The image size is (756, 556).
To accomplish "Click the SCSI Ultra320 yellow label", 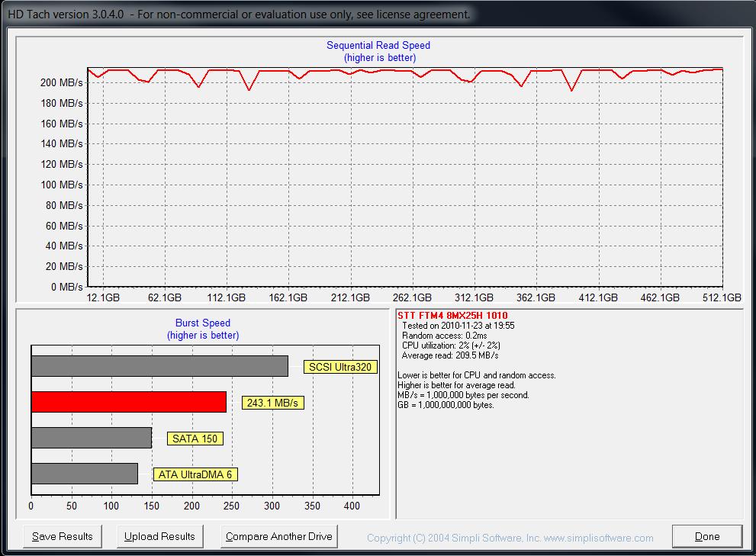I will pyautogui.click(x=340, y=367).
